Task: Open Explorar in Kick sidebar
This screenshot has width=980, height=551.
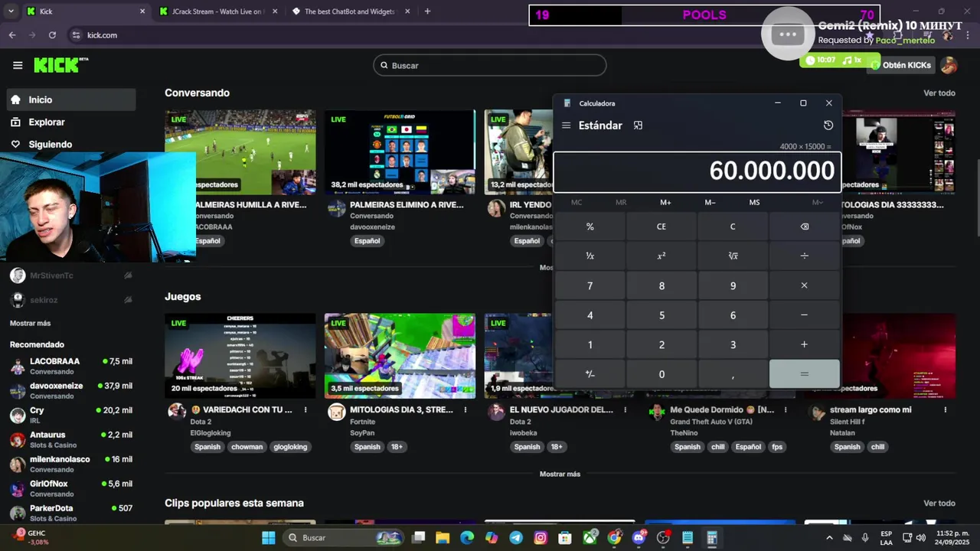Action: pyautogui.click(x=71, y=122)
